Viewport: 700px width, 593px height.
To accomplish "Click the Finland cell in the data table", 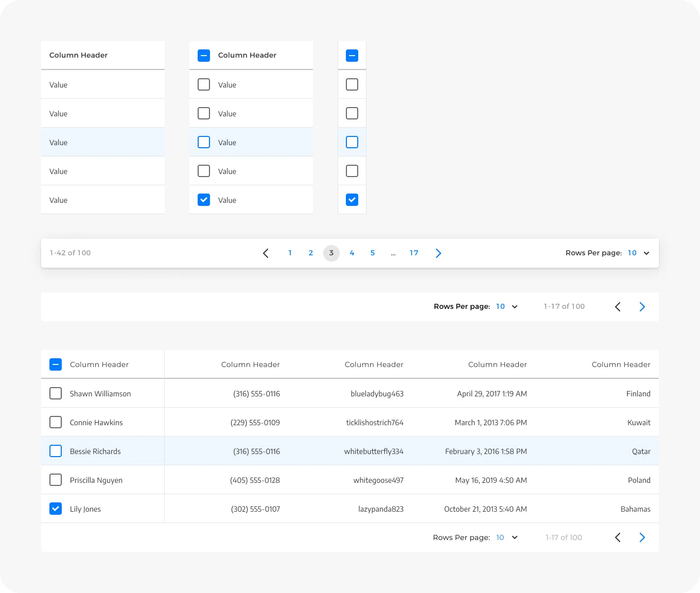I will (638, 394).
